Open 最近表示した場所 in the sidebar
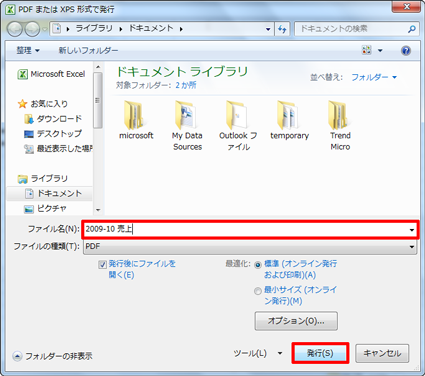Screen dimensions: 425x376 [58, 149]
